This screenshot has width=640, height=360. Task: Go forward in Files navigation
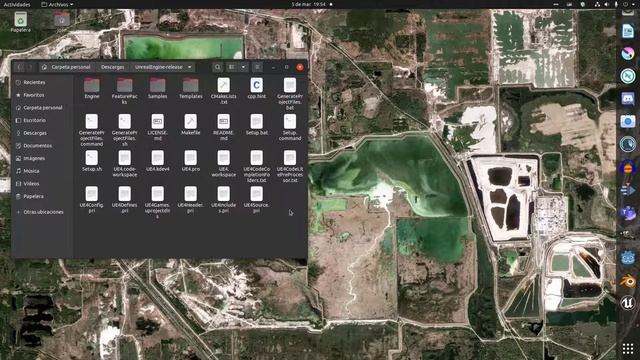coord(30,67)
